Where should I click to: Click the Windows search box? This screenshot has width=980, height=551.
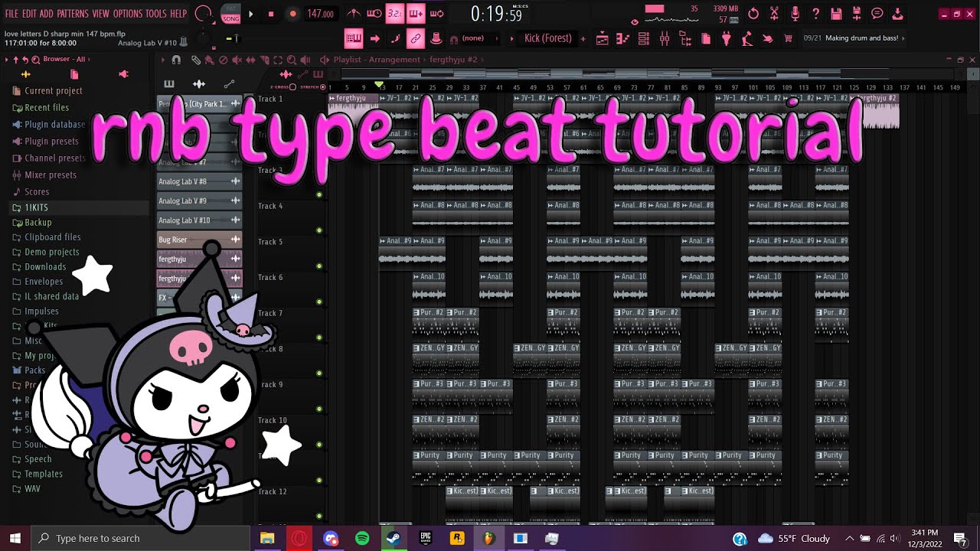(140, 538)
